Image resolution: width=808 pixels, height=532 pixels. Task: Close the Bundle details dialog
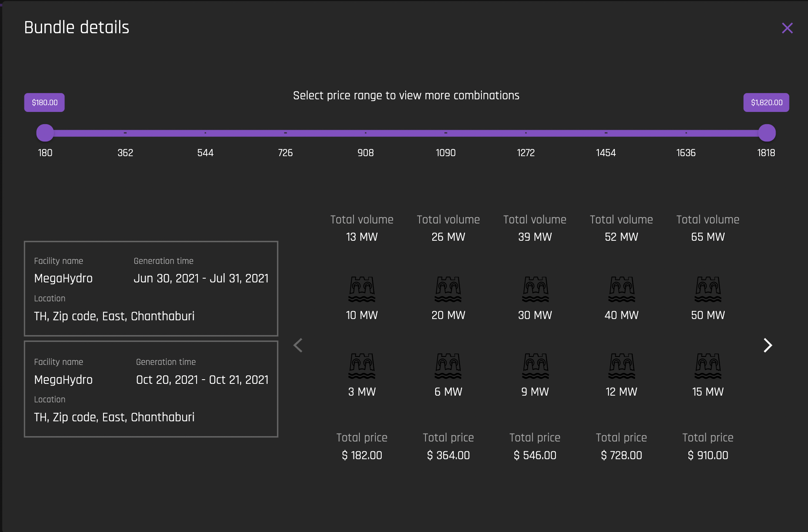point(787,28)
